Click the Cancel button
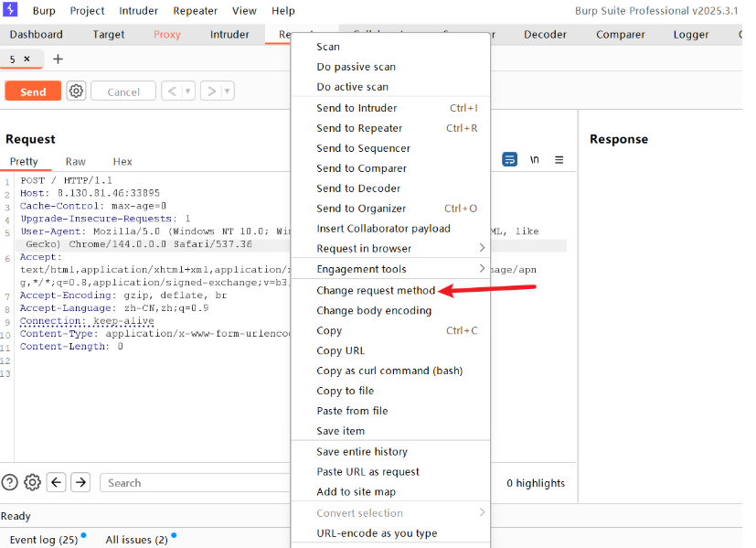 pyautogui.click(x=123, y=91)
